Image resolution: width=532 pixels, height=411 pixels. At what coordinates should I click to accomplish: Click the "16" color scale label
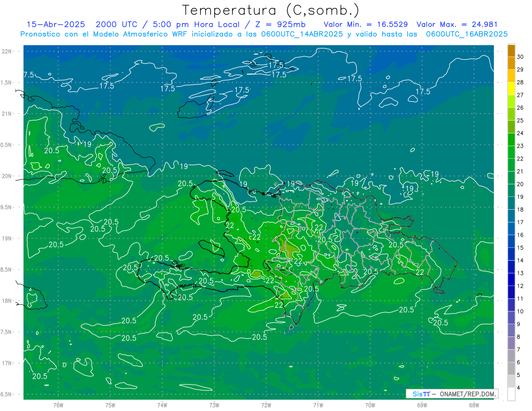click(520, 235)
